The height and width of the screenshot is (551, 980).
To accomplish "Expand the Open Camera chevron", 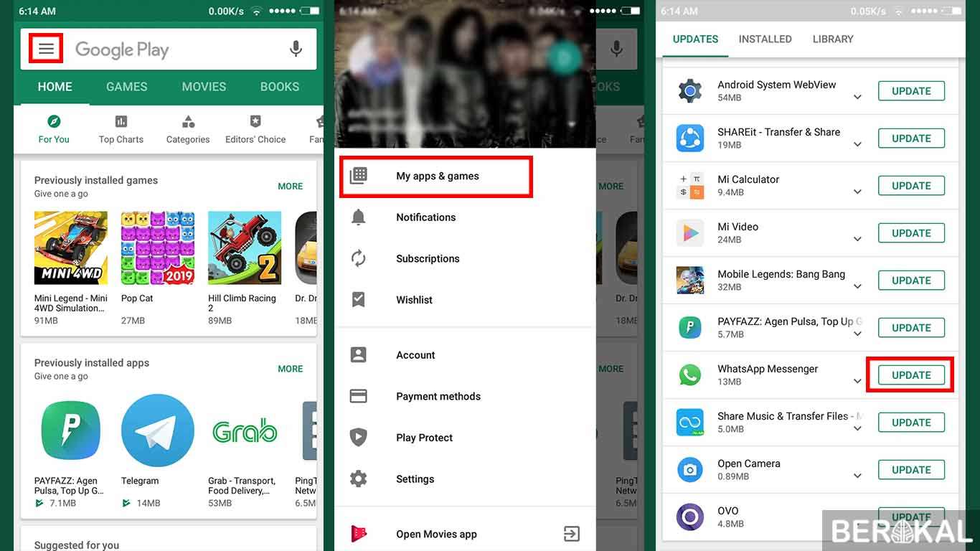I will [857, 476].
